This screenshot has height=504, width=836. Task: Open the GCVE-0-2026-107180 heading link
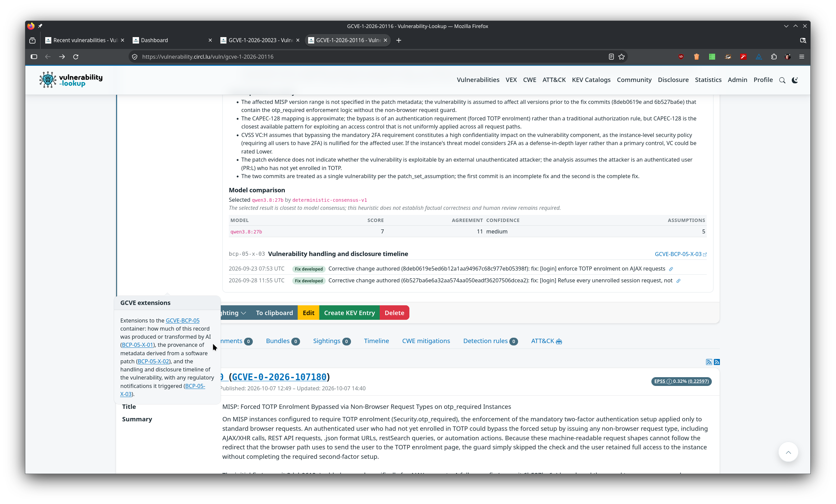tap(279, 377)
